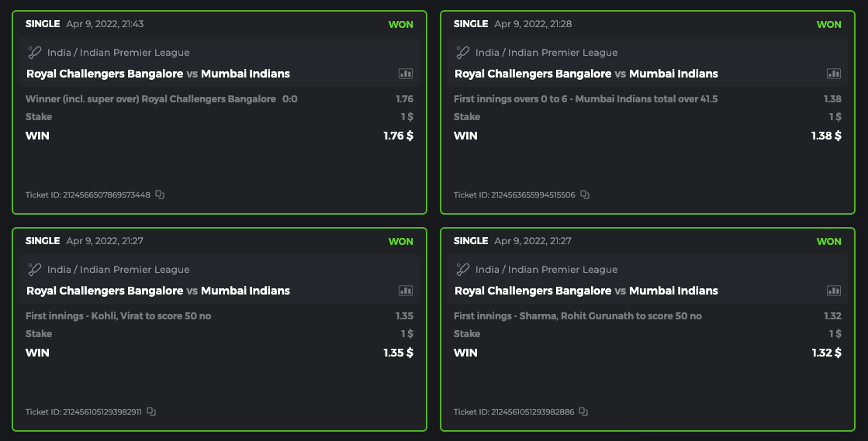Image resolution: width=868 pixels, height=441 pixels.
Task: Select the Kohli to score 50 no selection
Action: [x=118, y=316]
